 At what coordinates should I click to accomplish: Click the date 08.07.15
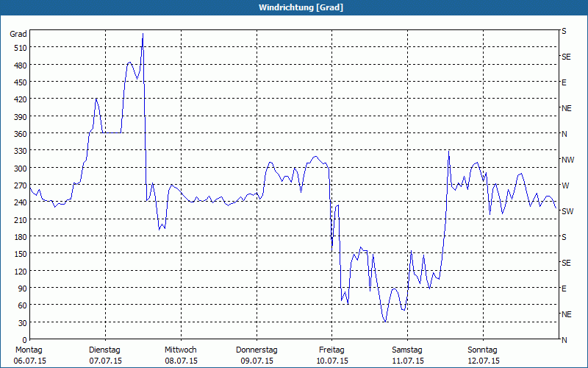(x=181, y=361)
